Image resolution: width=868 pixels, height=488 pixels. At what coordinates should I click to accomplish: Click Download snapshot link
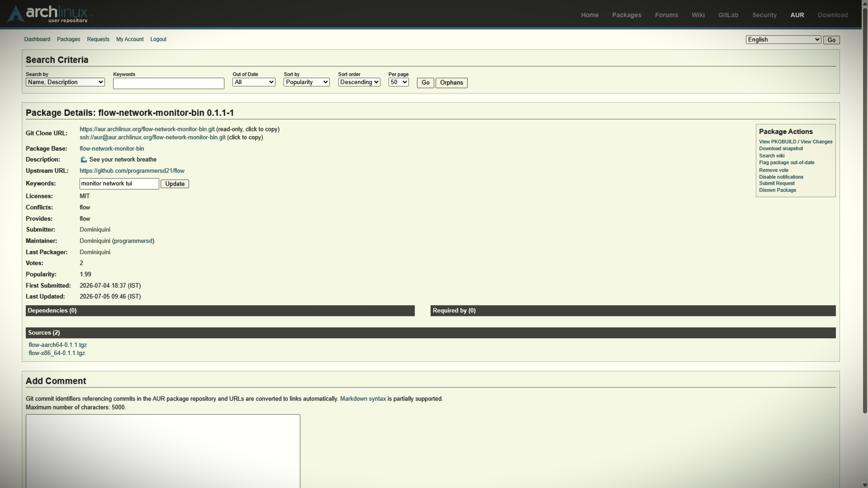pyautogui.click(x=781, y=148)
